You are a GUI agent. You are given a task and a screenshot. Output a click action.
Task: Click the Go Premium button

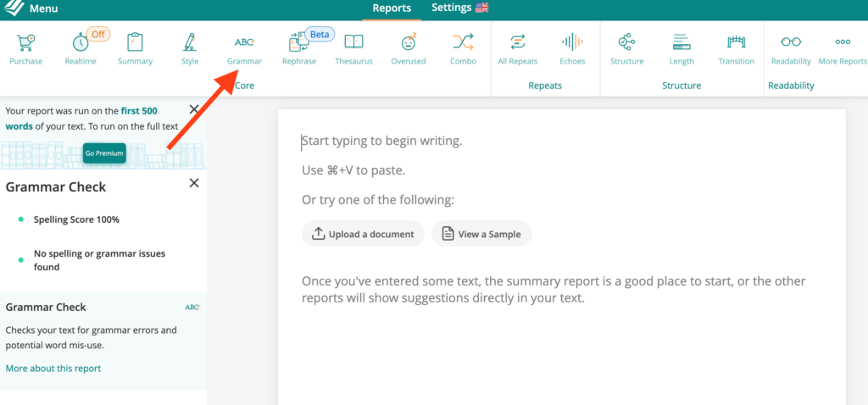(x=104, y=153)
